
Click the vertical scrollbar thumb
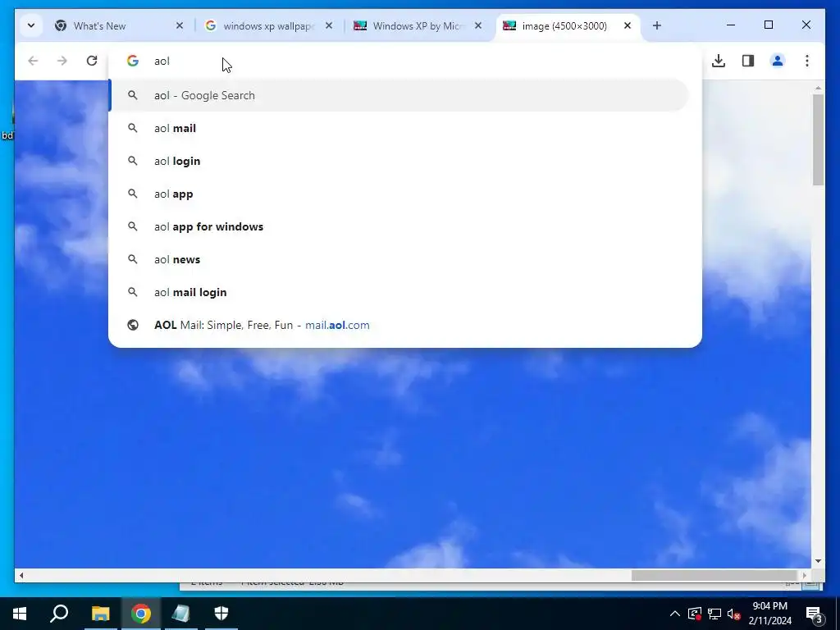[x=818, y=140]
